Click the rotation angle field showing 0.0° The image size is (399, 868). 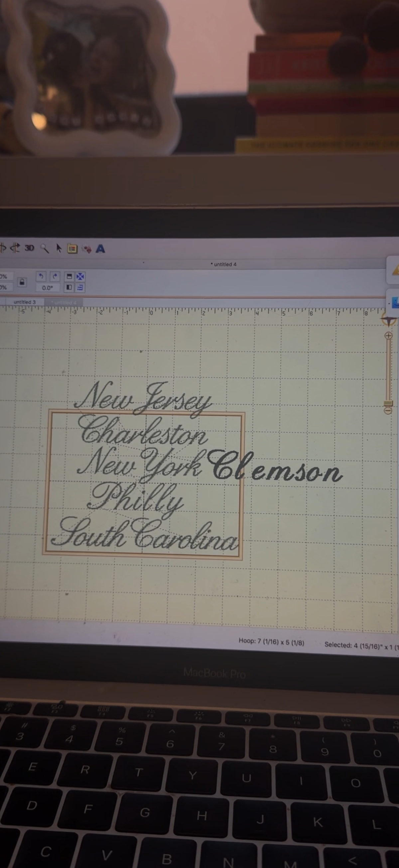click(48, 288)
